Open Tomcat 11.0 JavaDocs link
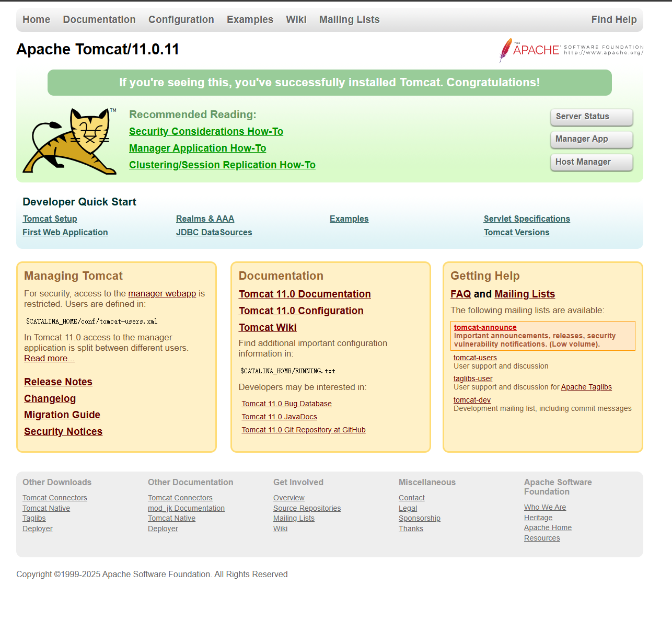 pos(279,417)
